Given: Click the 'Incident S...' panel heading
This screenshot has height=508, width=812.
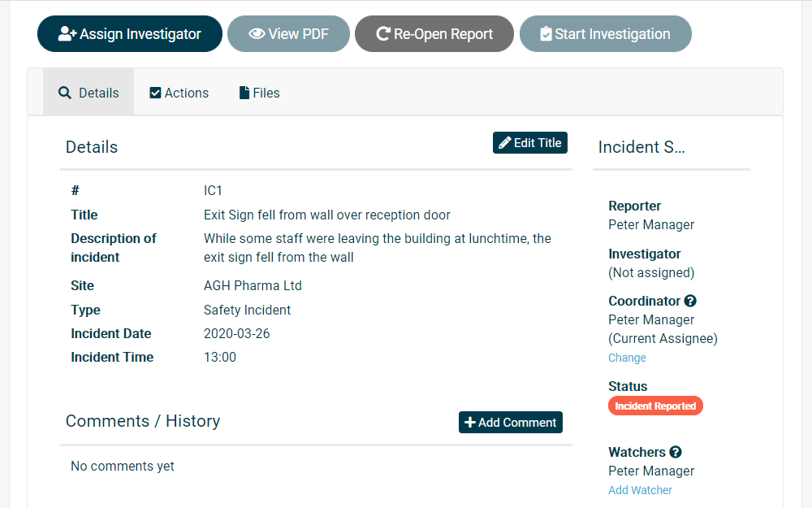Looking at the screenshot, I should click(x=641, y=146).
